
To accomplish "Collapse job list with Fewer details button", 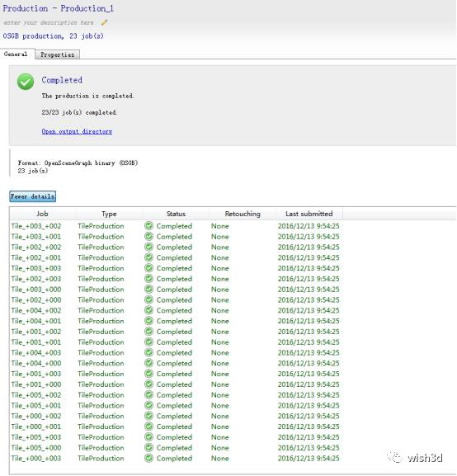I will pyautogui.click(x=32, y=196).
